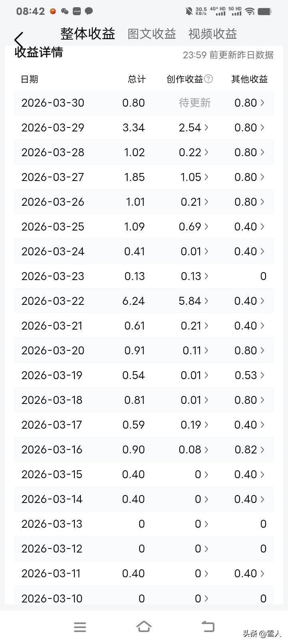Tap the message bubble status bar icon
This screenshot has width=288, height=644.
89,11
